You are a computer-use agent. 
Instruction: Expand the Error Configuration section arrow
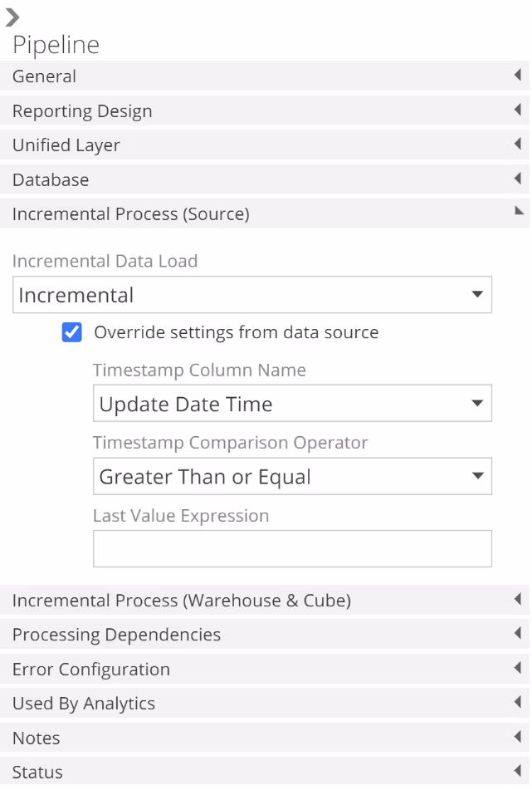pyautogui.click(x=517, y=669)
